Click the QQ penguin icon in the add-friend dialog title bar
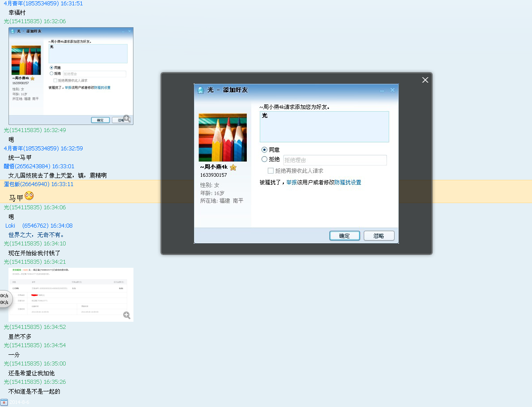 click(x=200, y=90)
